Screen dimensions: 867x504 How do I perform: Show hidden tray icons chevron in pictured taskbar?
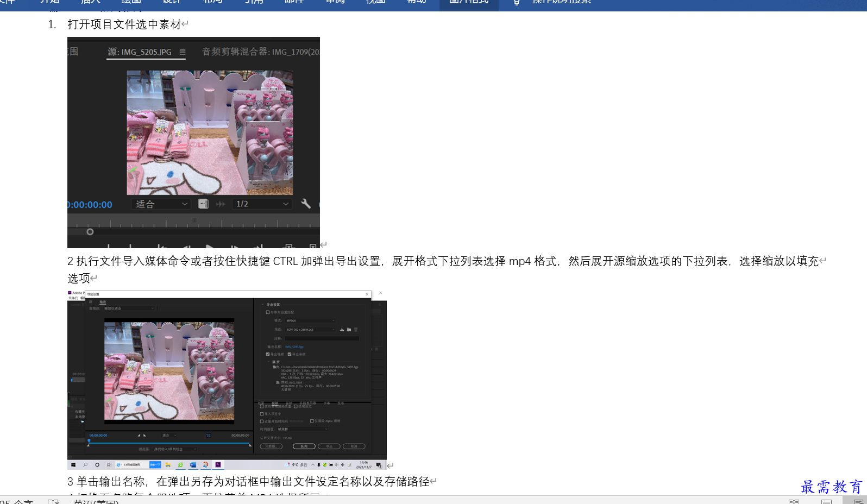point(312,465)
